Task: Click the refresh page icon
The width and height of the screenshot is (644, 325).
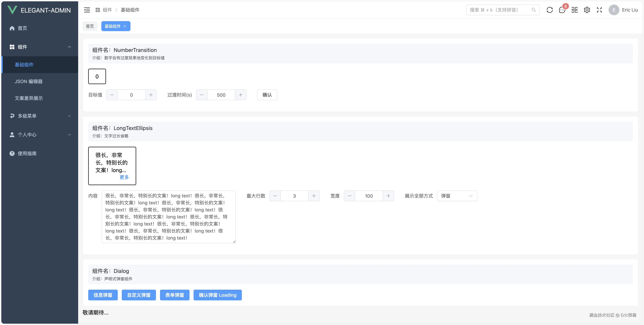Action: coord(550,10)
